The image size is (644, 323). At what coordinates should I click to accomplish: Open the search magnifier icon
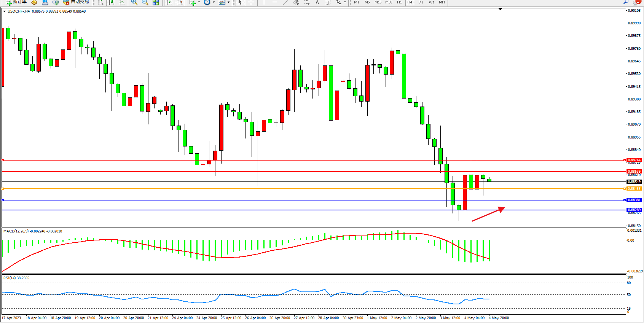click(x=626, y=2)
